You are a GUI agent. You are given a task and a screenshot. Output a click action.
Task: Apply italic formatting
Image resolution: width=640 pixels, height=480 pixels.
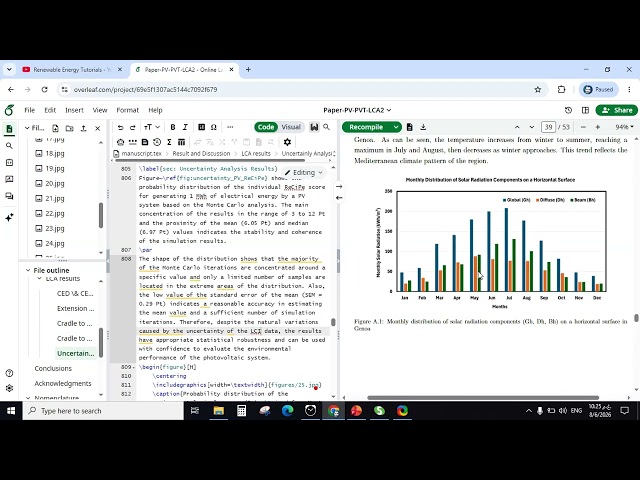point(185,127)
